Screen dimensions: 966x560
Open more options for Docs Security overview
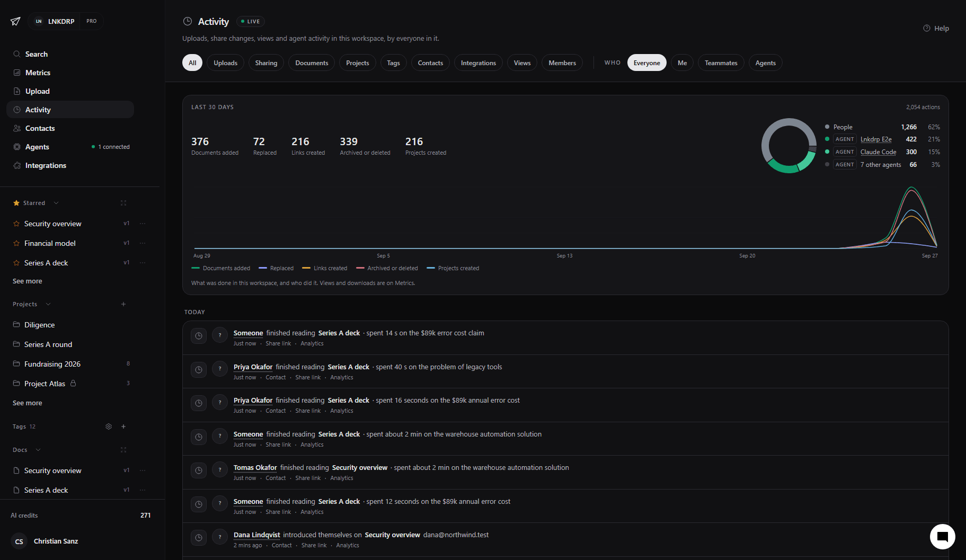(143, 470)
